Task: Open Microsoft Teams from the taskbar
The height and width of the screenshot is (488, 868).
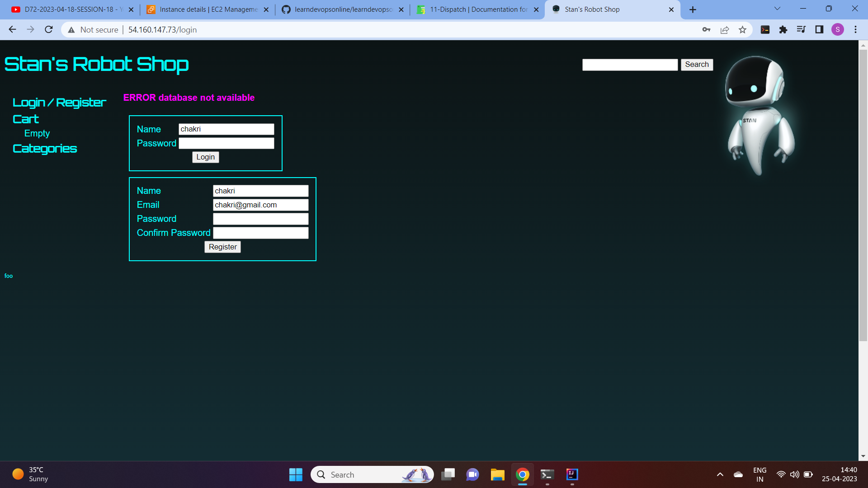Action: pos(472,474)
